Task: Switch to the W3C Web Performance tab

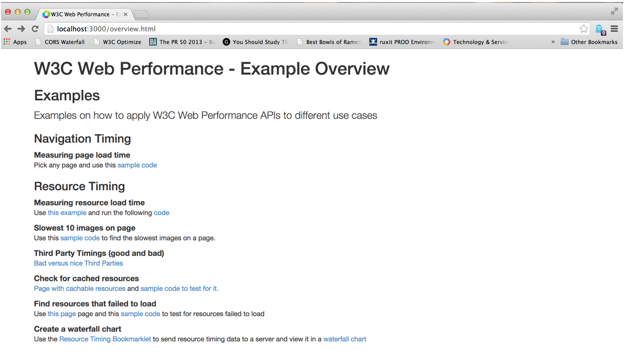Action: click(82, 14)
